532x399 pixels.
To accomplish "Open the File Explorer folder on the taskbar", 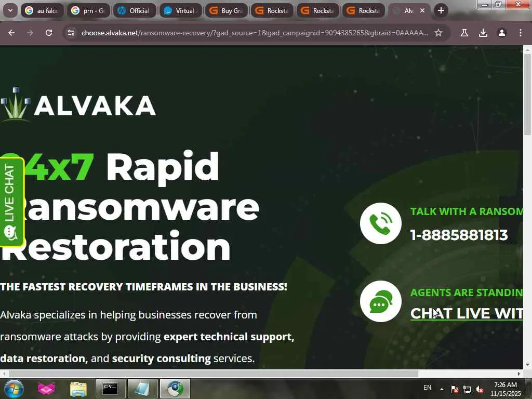I will 78,389.
